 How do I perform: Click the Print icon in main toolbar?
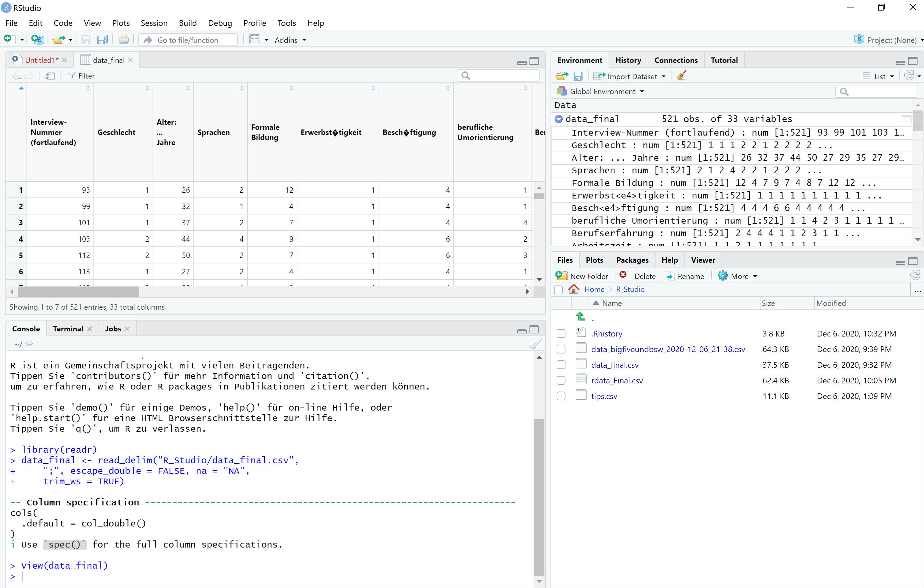tap(124, 39)
